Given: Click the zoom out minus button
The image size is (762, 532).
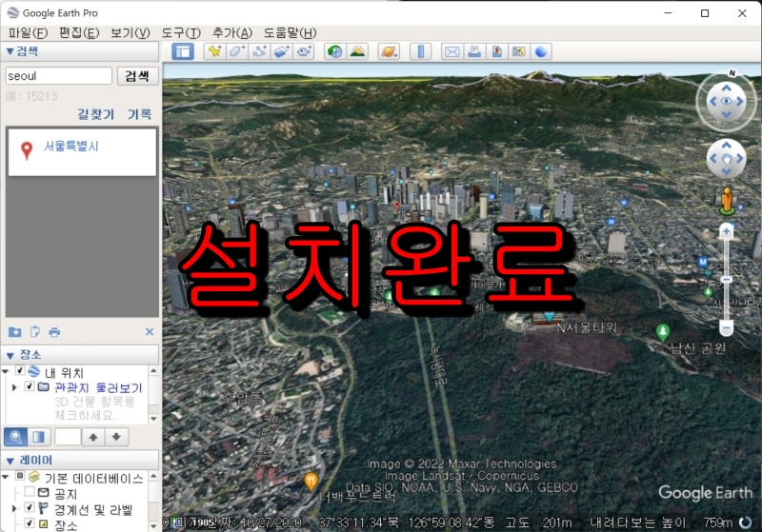Looking at the screenshot, I should [726, 328].
